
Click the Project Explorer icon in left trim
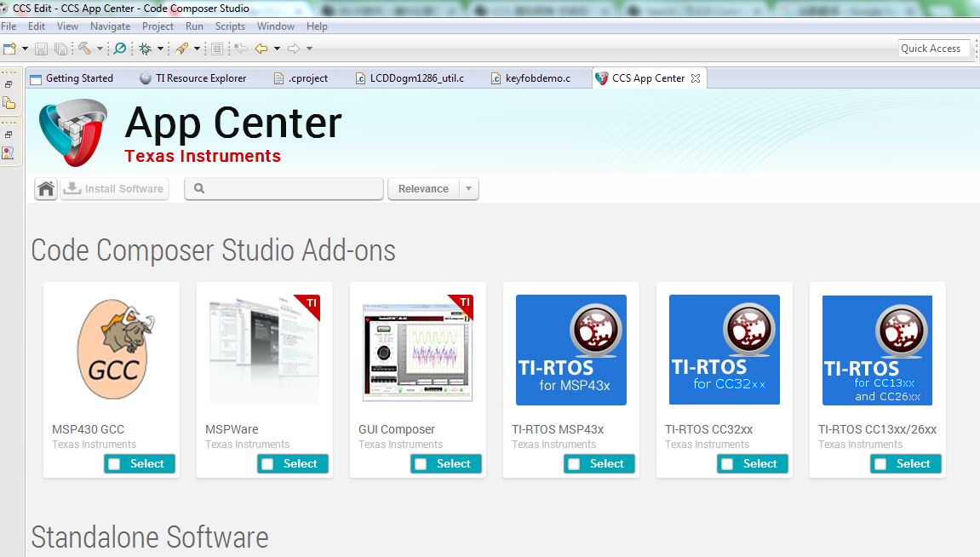[x=9, y=103]
